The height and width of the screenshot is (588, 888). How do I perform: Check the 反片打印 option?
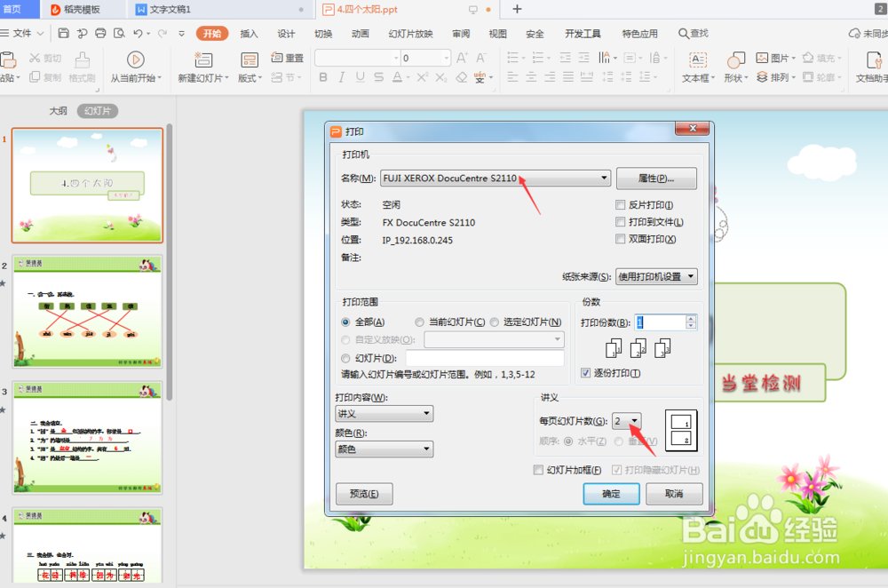coord(620,204)
